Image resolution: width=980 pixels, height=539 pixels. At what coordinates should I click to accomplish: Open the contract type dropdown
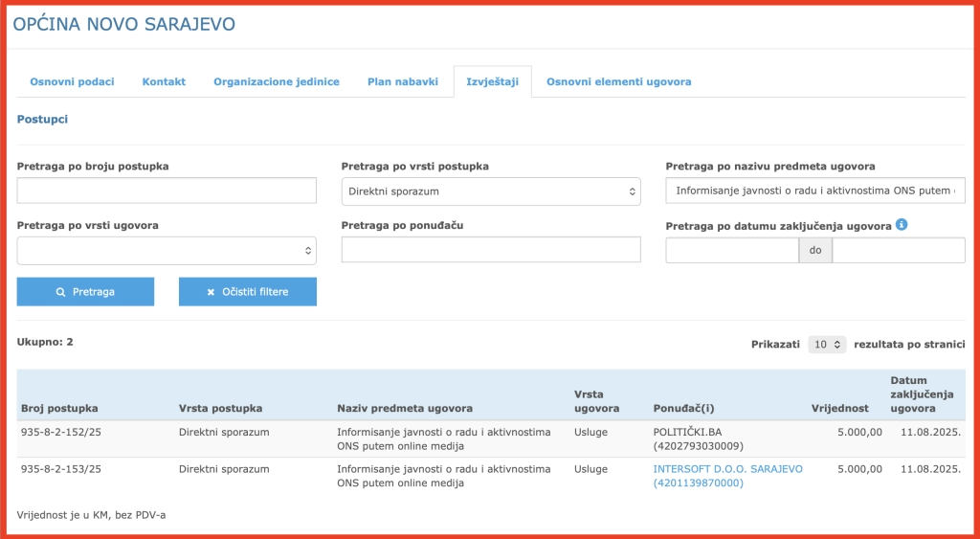tap(167, 251)
